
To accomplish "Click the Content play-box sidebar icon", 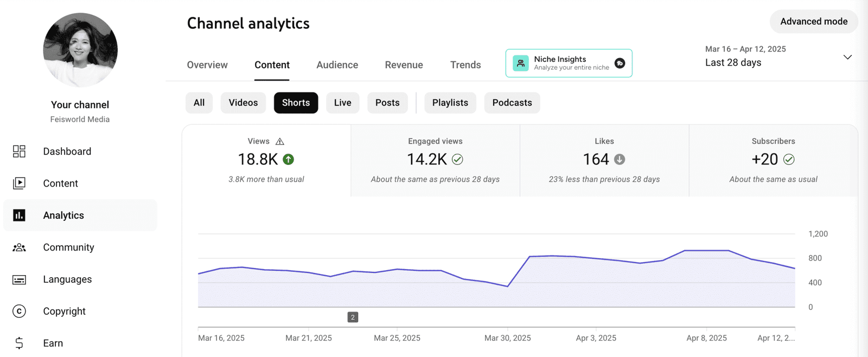I will click(x=19, y=183).
